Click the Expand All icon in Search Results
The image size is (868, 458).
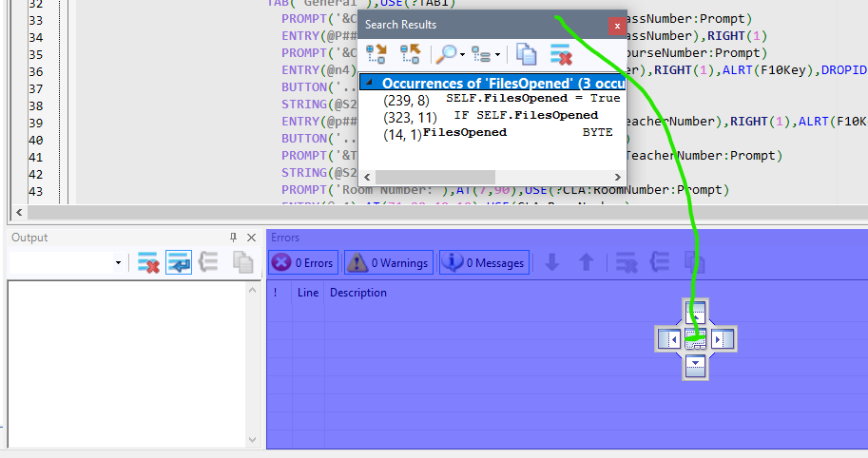[376, 54]
